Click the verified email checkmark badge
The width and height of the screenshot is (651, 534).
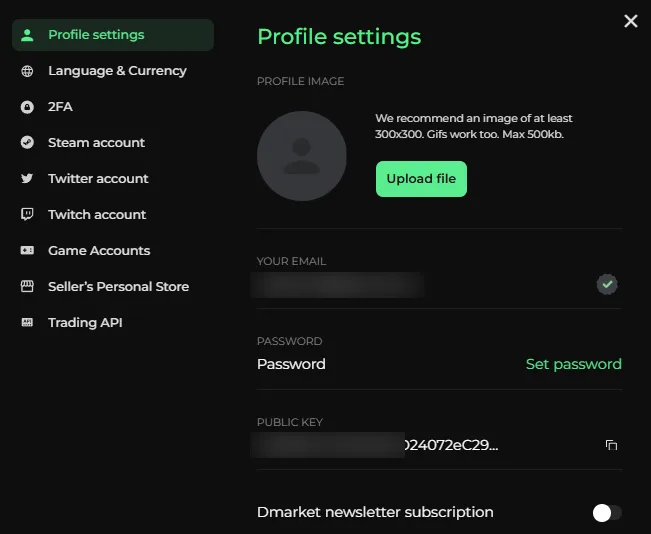coord(607,284)
